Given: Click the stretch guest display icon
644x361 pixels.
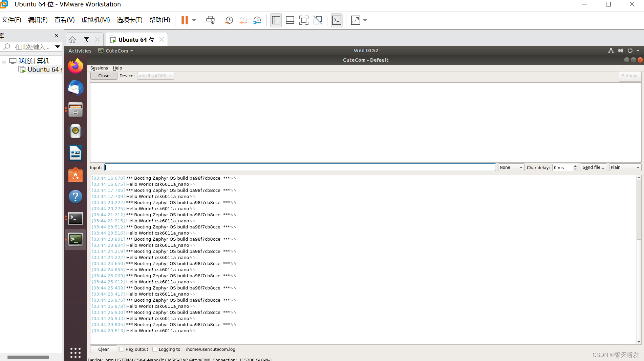Looking at the screenshot, I should point(356,20).
